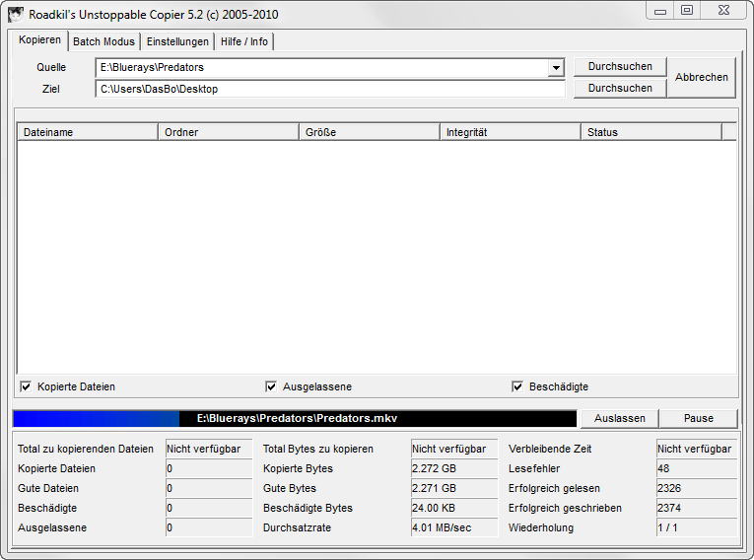Click the Roadkil cat icon in title bar
Screen dimensions: 754x560
pos(16,15)
